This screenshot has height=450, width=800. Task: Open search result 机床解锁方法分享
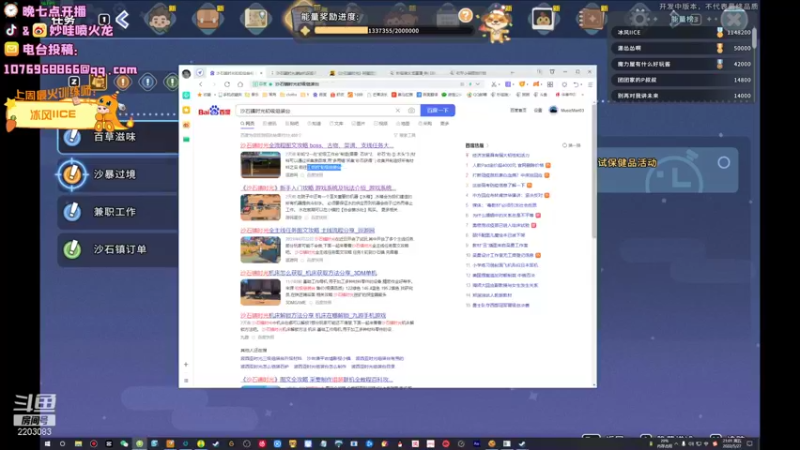click(x=313, y=315)
